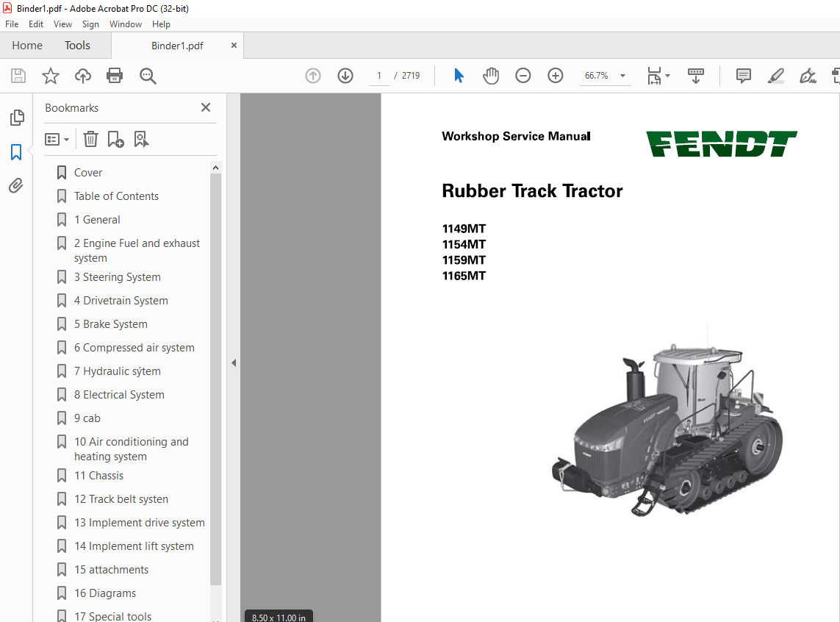The height and width of the screenshot is (622, 840).
Task: Open Page Thumbnails panel
Action: point(17,118)
